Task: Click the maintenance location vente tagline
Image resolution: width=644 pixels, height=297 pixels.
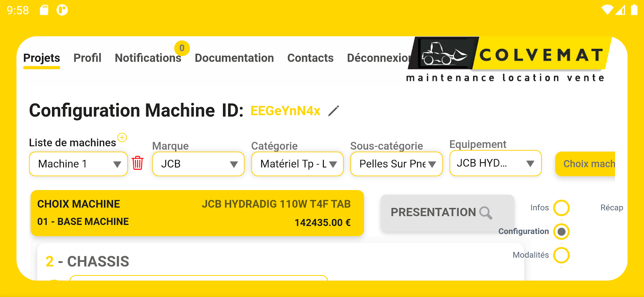Action: point(505,78)
